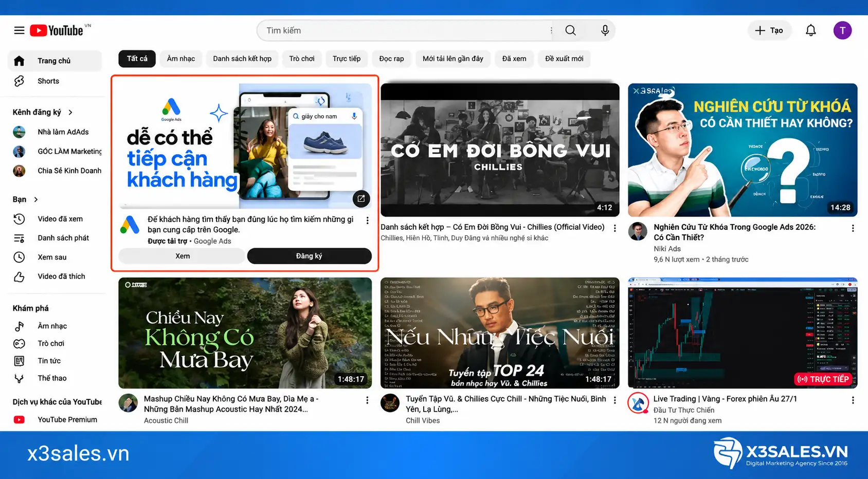868x479 pixels.
Task: Open the virtual keyboard options in search box
Action: (551, 30)
